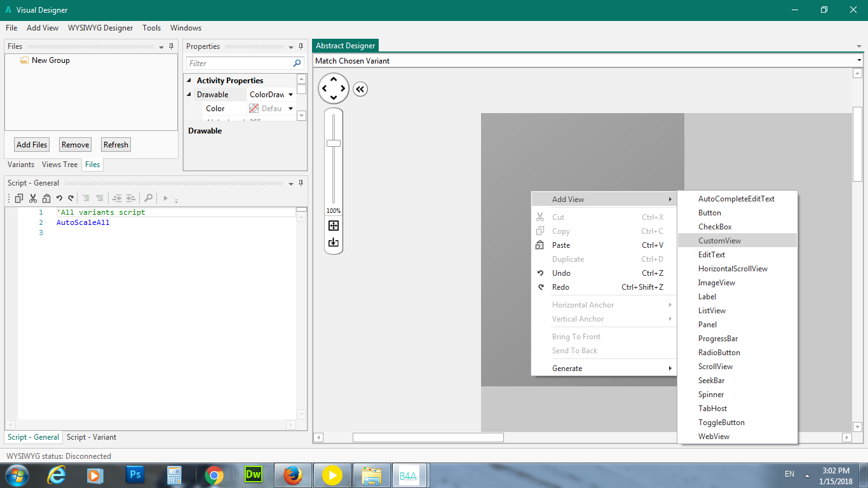
Task: Click the Copy icon in Script toolbar
Action: pyautogui.click(x=19, y=198)
